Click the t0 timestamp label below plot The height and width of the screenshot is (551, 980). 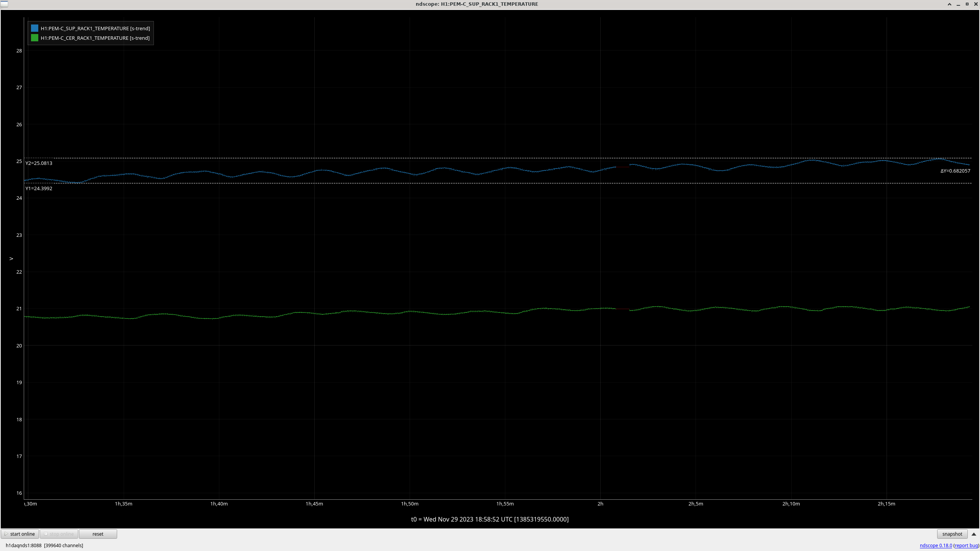click(x=490, y=519)
